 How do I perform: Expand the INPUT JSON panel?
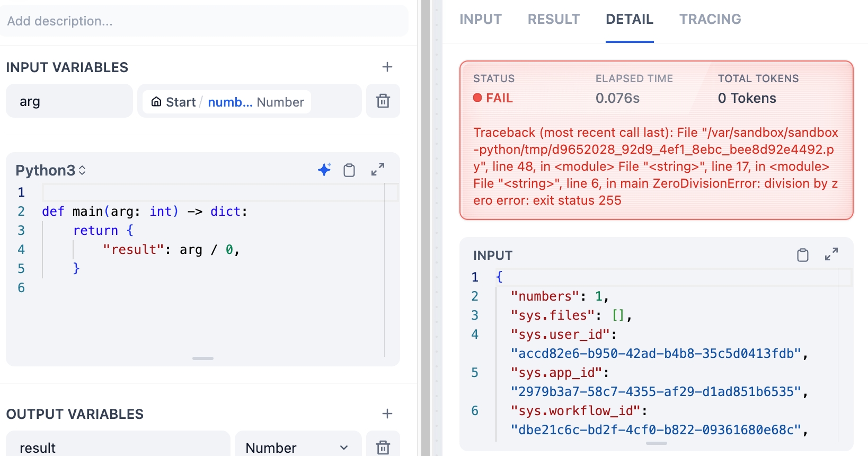click(831, 255)
